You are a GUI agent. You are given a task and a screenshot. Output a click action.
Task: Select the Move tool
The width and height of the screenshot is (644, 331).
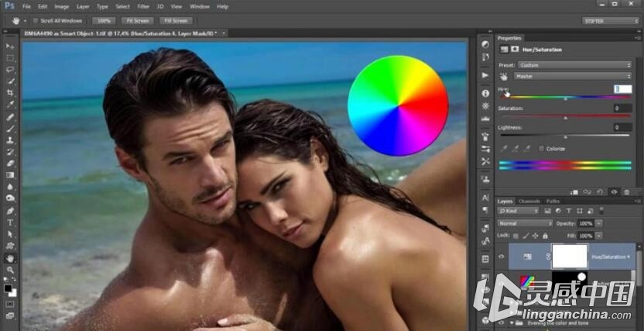[10, 46]
